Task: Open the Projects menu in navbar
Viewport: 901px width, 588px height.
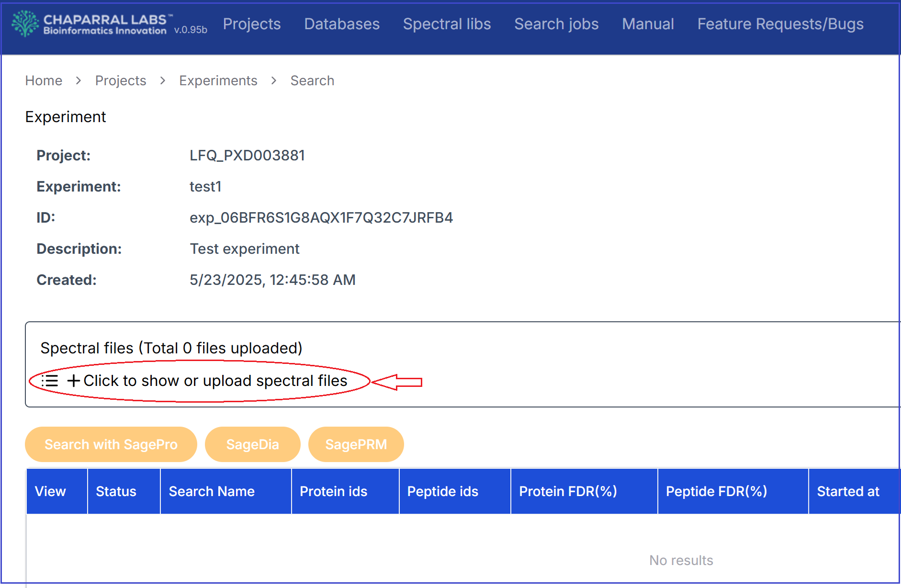Action: pyautogui.click(x=251, y=24)
